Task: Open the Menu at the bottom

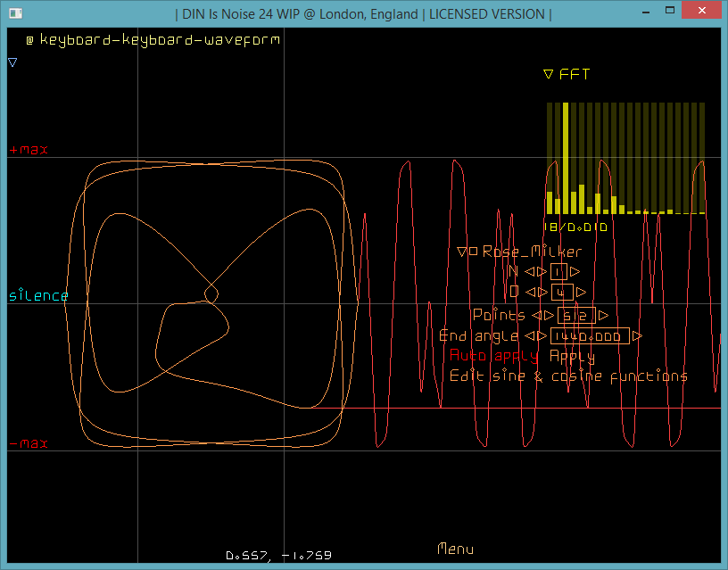Action: [455, 549]
